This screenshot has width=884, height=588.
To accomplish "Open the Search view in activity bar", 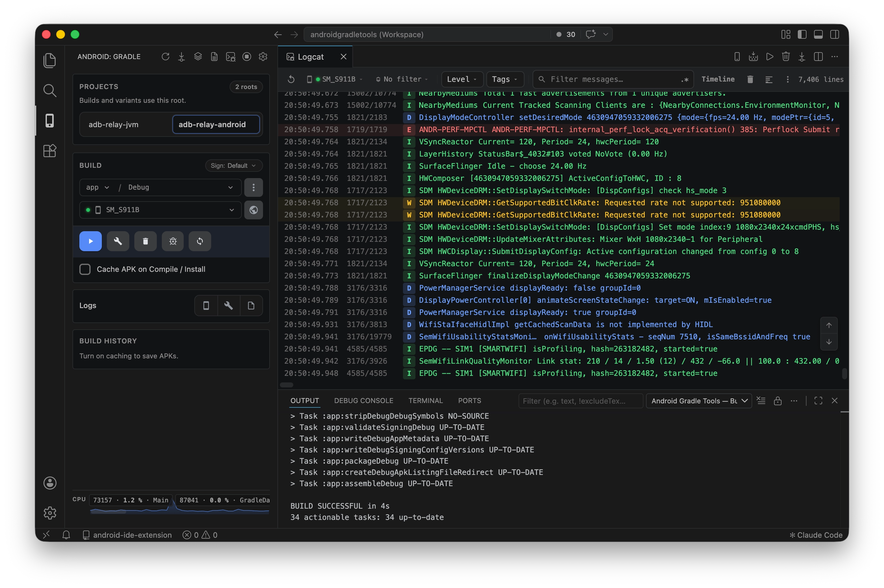I will point(49,90).
